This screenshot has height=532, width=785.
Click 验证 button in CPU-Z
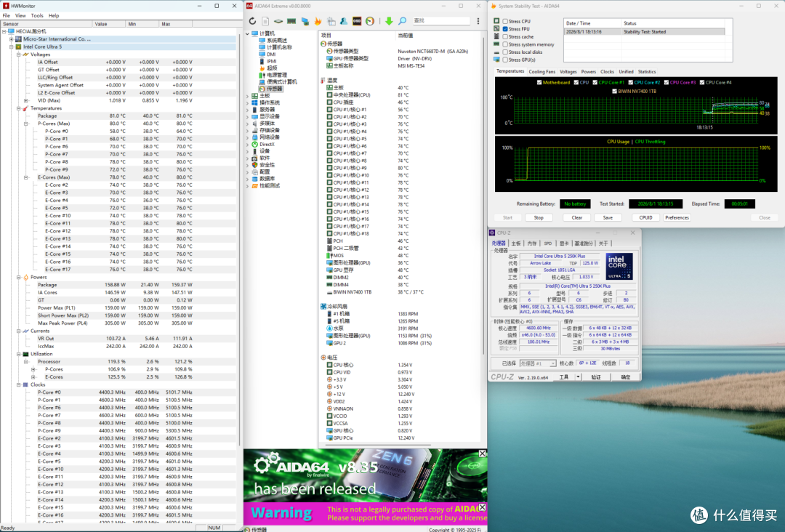pos(596,377)
